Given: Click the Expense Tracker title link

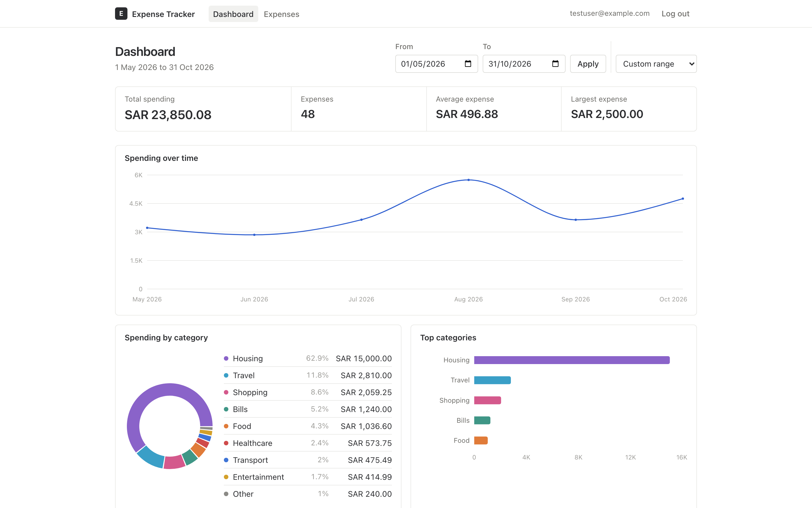Looking at the screenshot, I should pyautogui.click(x=164, y=14).
